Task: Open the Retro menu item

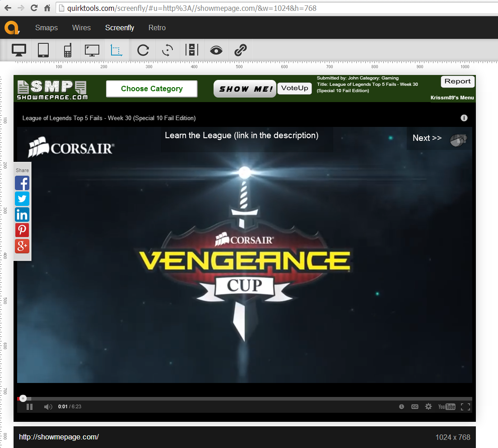Action: tap(157, 28)
